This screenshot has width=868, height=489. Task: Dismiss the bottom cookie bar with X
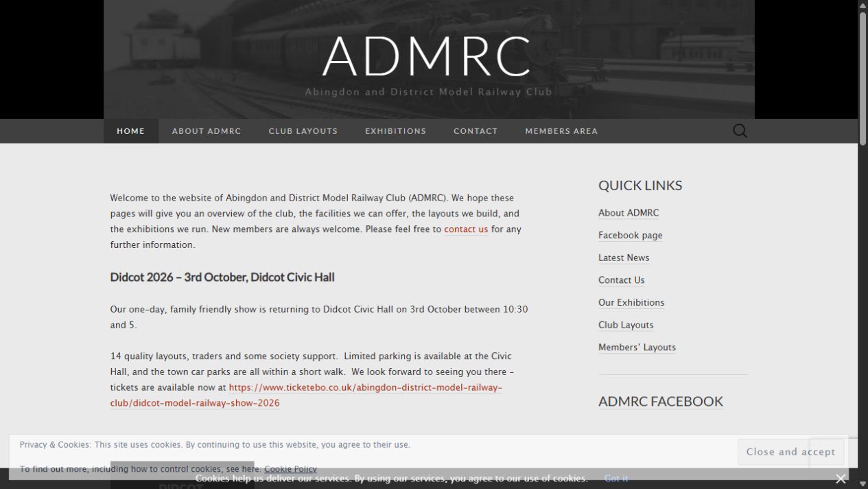(x=841, y=479)
